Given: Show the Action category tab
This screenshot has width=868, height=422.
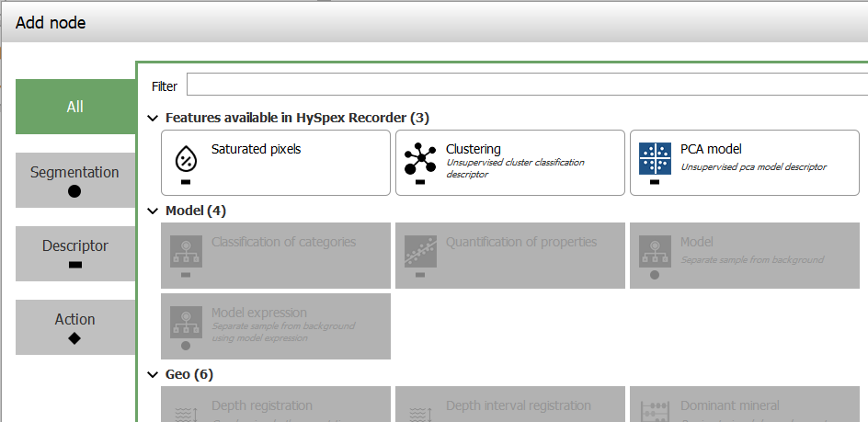Looking at the screenshot, I should point(75,326).
